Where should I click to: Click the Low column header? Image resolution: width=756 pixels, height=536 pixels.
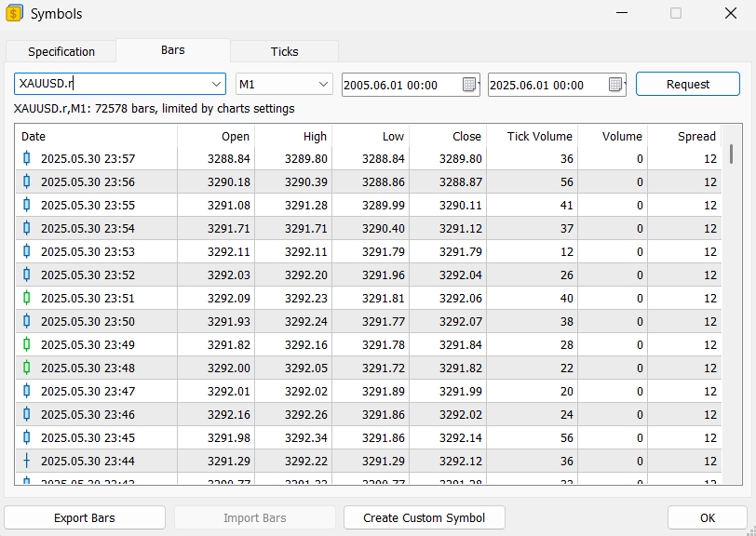click(x=371, y=137)
